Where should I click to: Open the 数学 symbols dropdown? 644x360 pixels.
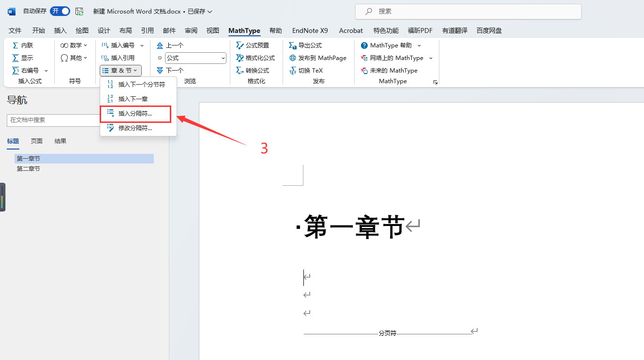click(x=74, y=45)
